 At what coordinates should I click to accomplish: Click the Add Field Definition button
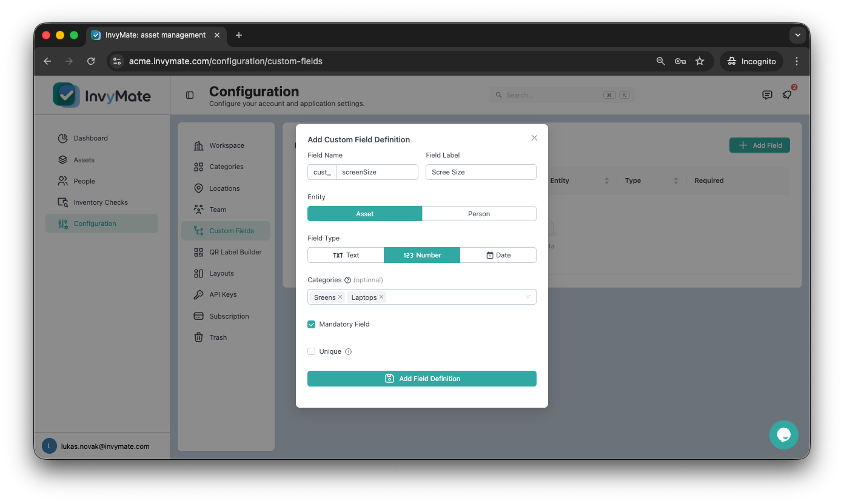point(422,379)
